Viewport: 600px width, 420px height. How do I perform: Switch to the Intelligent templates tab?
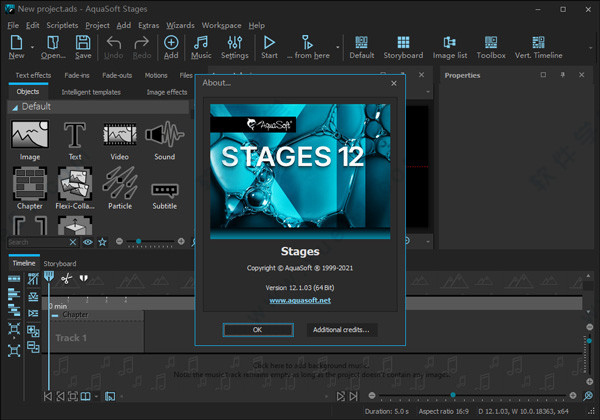click(x=91, y=92)
